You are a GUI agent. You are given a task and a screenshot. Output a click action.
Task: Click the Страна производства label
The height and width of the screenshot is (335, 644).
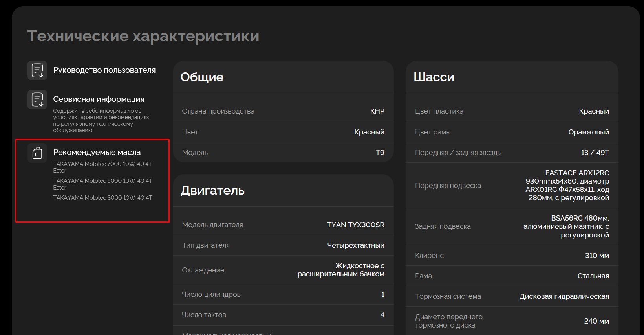218,111
